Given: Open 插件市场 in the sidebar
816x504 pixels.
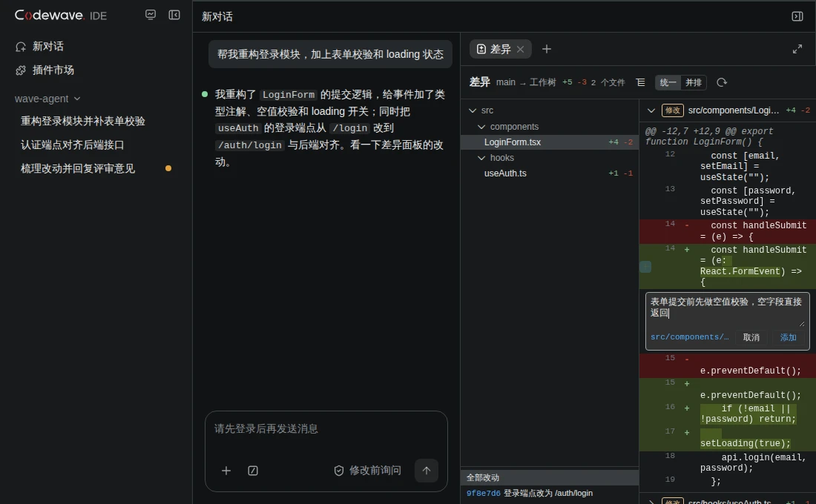Looking at the screenshot, I should [53, 70].
